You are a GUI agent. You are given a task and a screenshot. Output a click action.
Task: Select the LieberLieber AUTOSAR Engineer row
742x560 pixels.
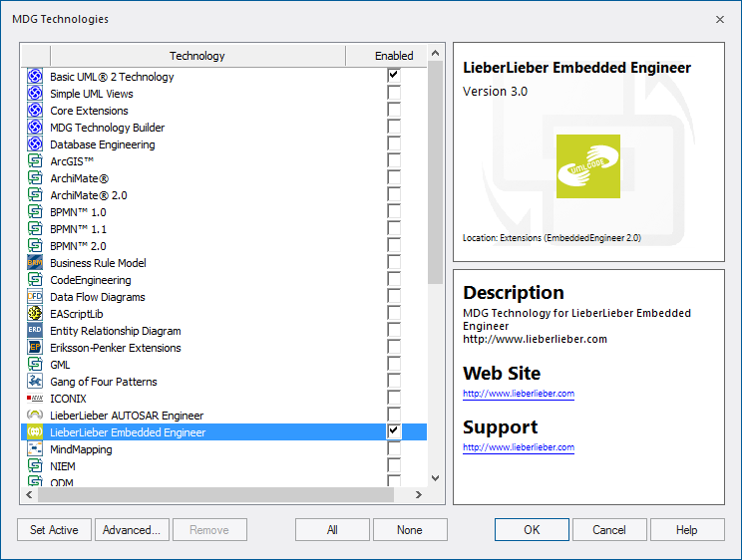[223, 416]
